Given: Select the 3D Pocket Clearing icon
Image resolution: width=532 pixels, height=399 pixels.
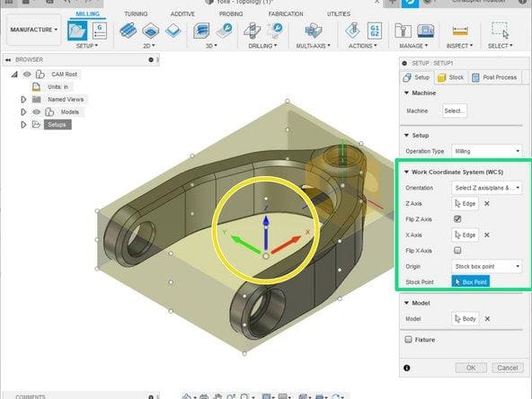Looking at the screenshot, I should click(x=225, y=31).
